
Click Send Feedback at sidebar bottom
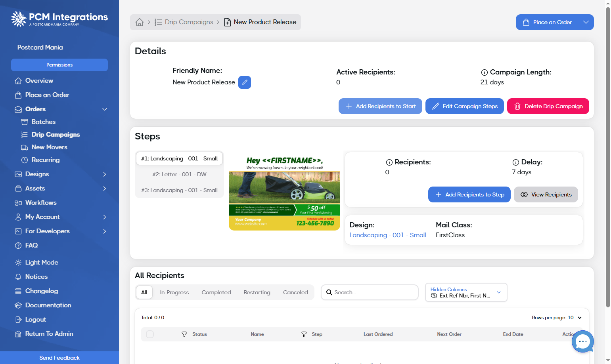[59, 358]
